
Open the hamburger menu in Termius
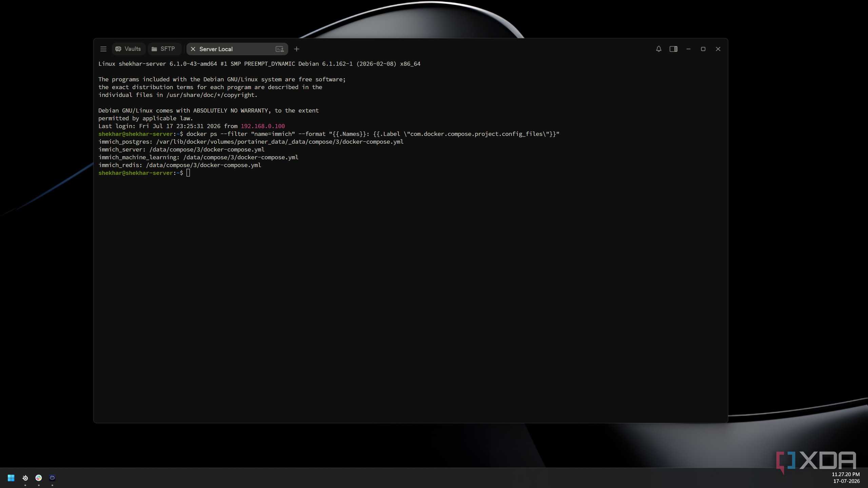tap(103, 49)
